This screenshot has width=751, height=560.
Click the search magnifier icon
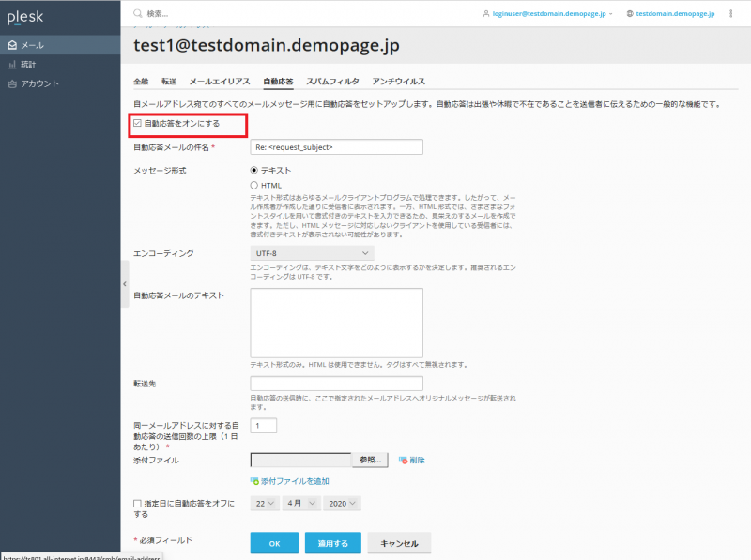pos(138,14)
